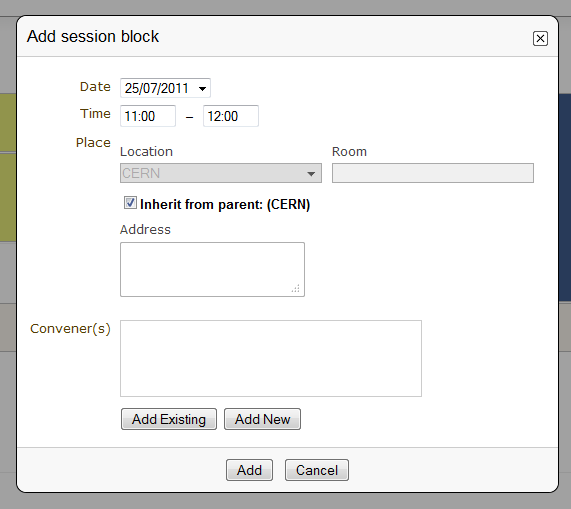The height and width of the screenshot is (509, 571).
Task: Click the Address box resize handle
Action: pos(296,288)
